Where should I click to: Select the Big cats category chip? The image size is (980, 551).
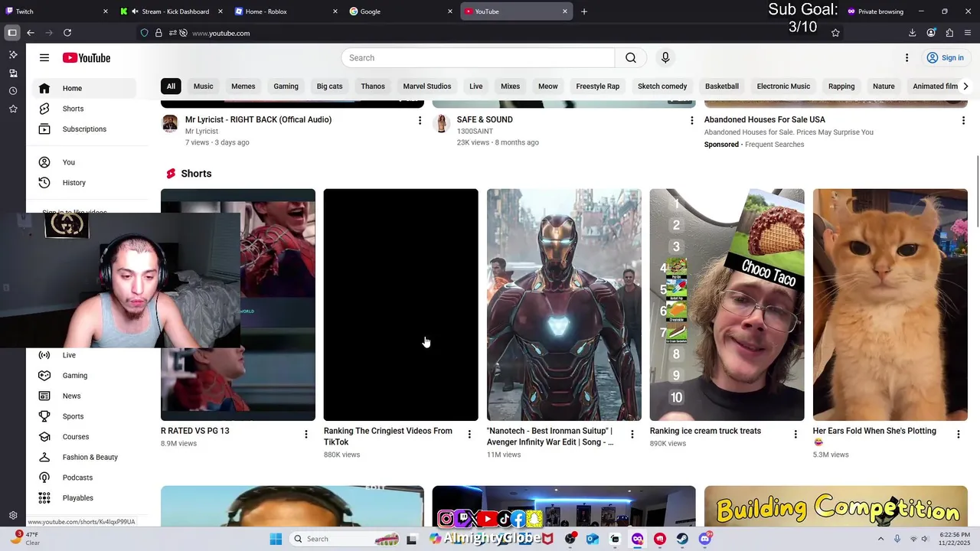coord(330,86)
